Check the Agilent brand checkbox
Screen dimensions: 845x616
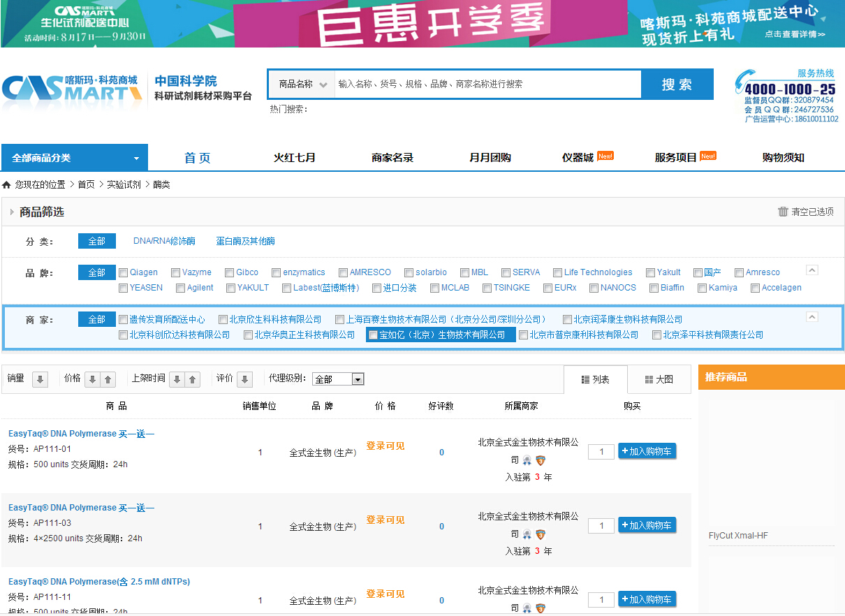pos(180,288)
